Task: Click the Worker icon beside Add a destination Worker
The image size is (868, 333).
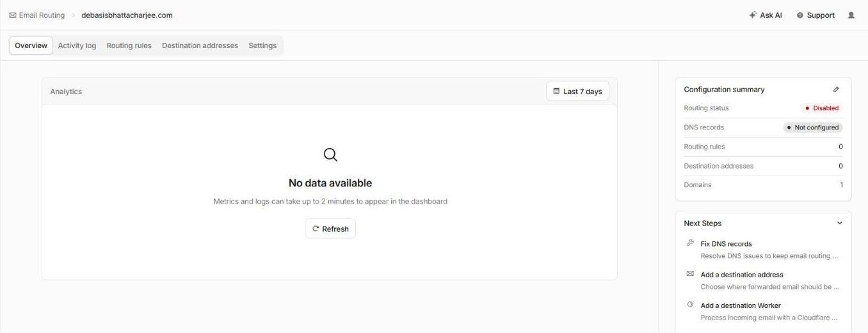Action: pos(690,305)
